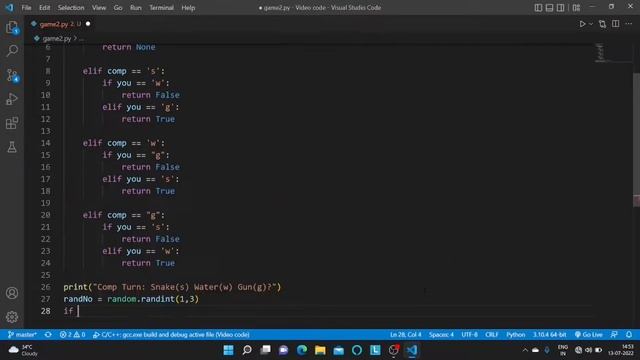
Task: Open ENG IN language switcher
Action: point(563,350)
